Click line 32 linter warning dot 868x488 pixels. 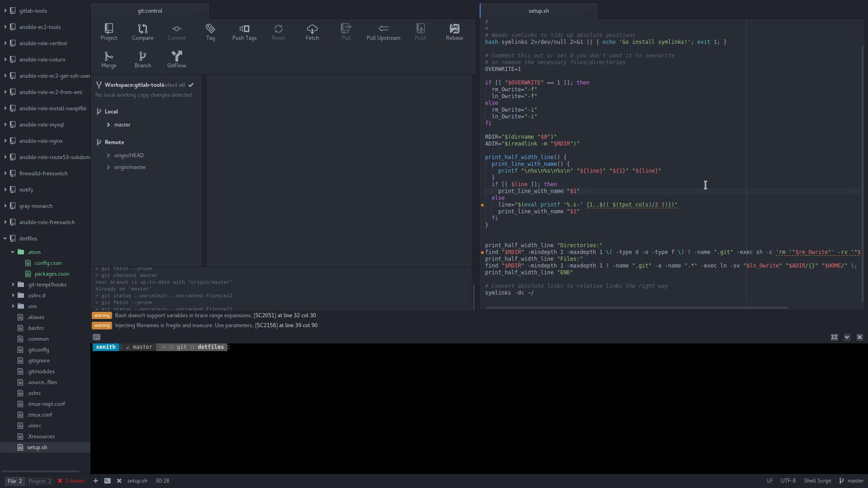(x=482, y=205)
